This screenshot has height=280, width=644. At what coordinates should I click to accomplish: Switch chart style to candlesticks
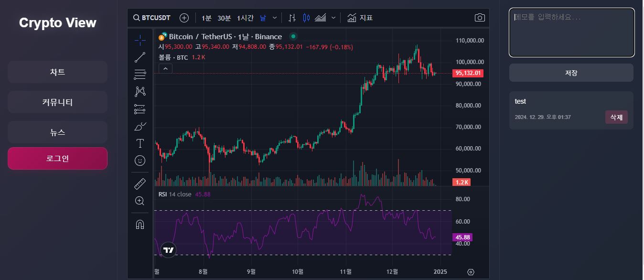(306, 18)
